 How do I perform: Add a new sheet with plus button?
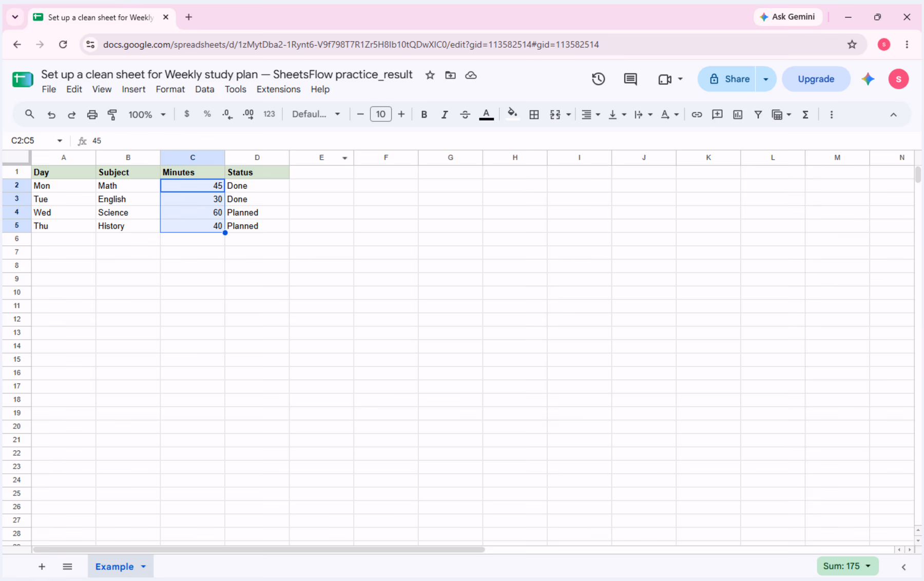pos(42,567)
